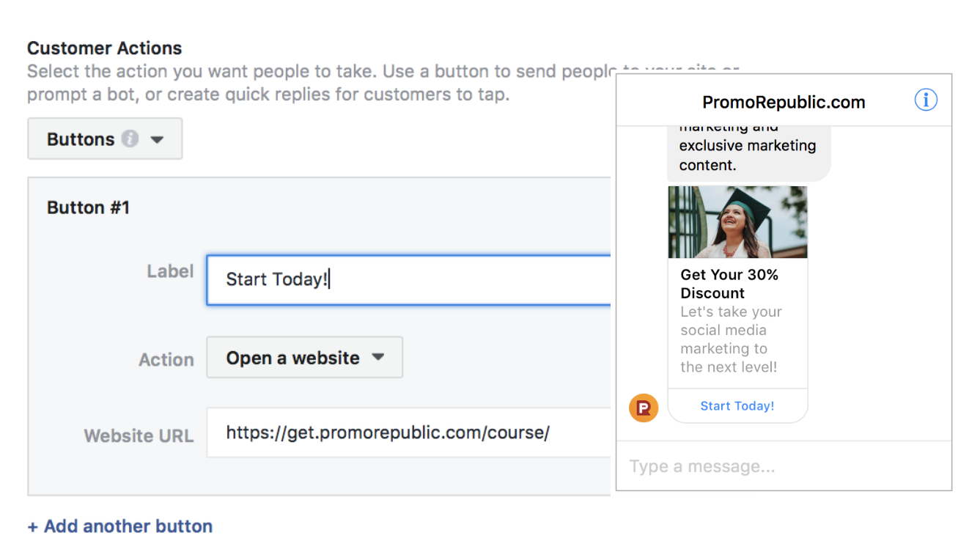The height and width of the screenshot is (560, 969).
Task: Click Start Today! button in preview card
Action: click(737, 406)
